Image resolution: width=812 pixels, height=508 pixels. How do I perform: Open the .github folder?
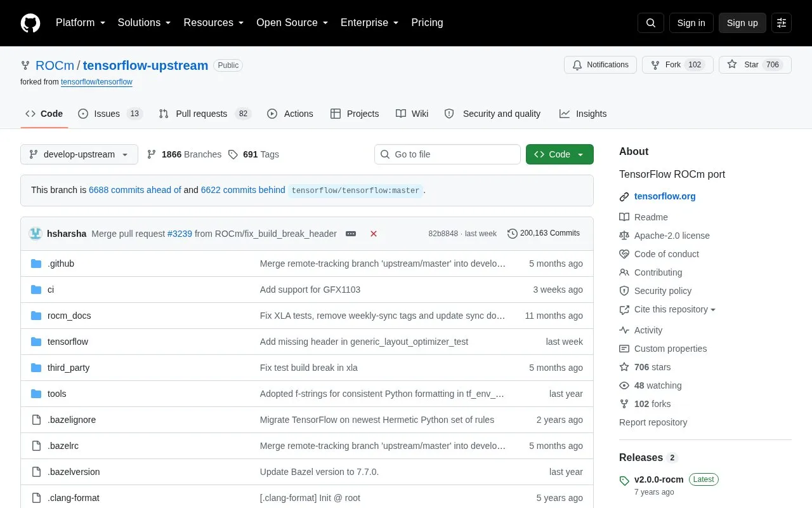point(61,264)
